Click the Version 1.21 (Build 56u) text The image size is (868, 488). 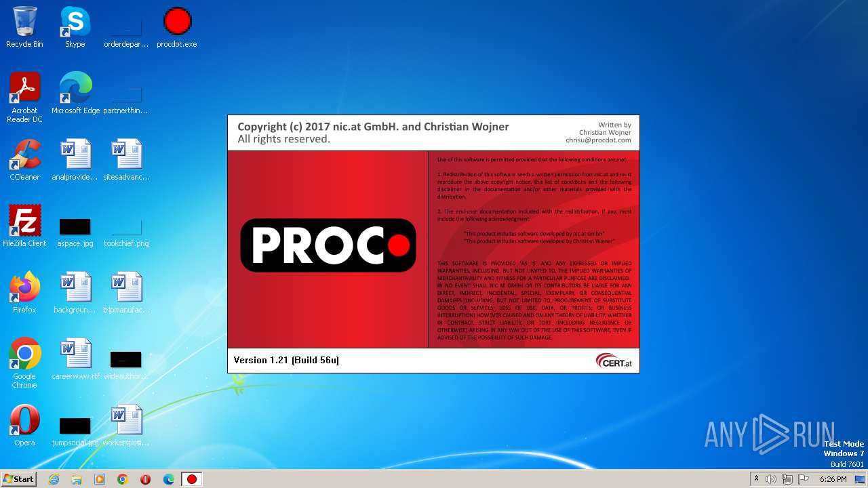(286, 360)
